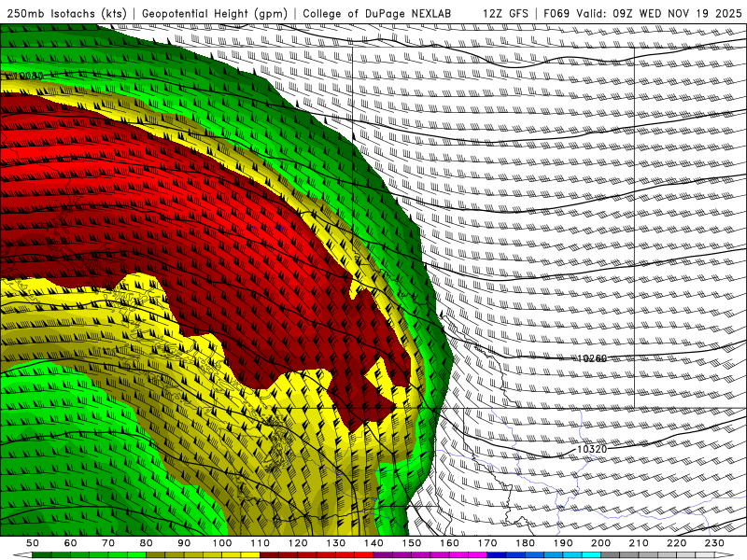The width and height of the screenshot is (747, 560).
Task: Click the 160 knot legend label
Action: (449, 543)
